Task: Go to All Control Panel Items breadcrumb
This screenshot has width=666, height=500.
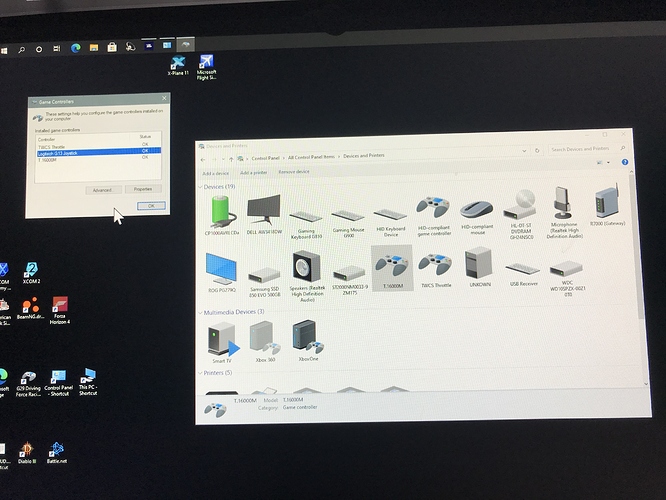Action: pos(311,157)
